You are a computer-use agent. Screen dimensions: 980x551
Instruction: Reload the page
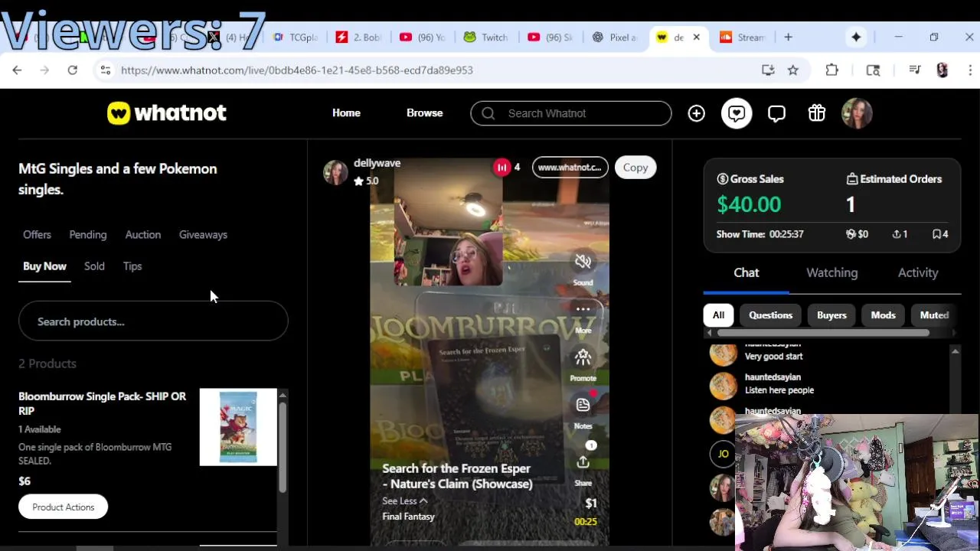[x=72, y=70]
